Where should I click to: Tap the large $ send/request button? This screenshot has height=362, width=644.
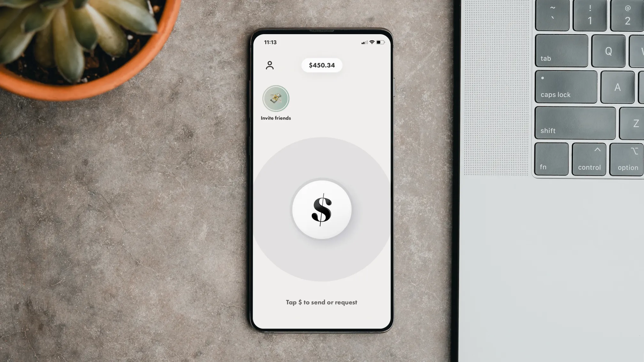(x=322, y=209)
